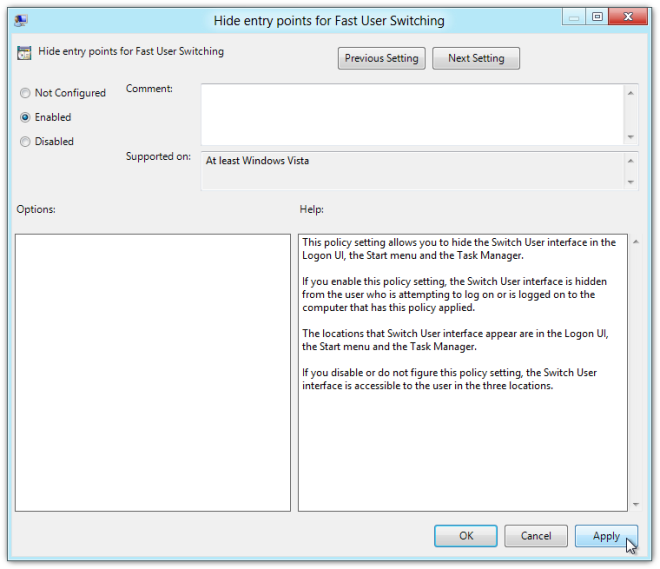Click inside the Comment text box
Image resolution: width=660 pixels, height=569 pixels.
click(x=412, y=114)
